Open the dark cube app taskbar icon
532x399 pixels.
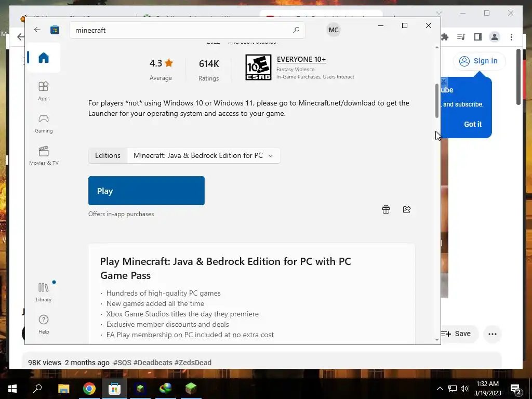coord(140,389)
